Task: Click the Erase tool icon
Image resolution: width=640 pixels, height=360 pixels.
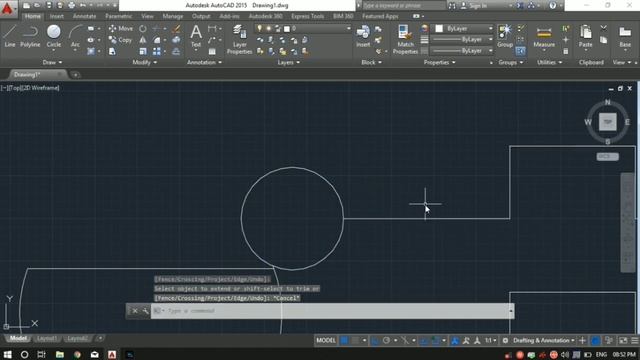Action: pyautogui.click(x=176, y=29)
